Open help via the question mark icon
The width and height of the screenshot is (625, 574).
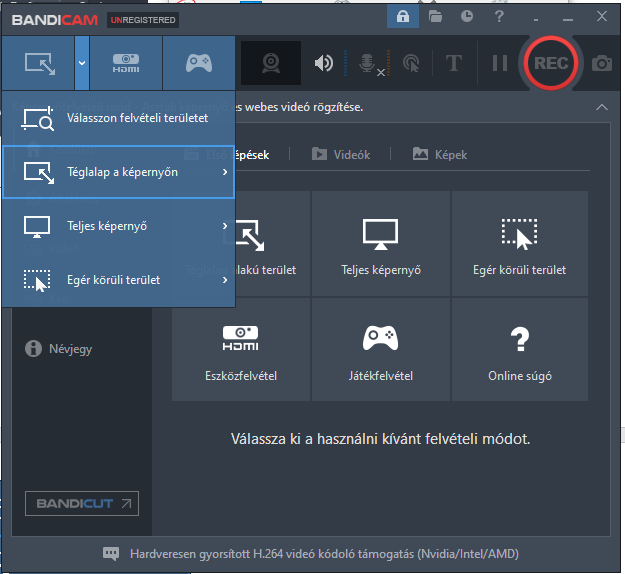(x=499, y=17)
